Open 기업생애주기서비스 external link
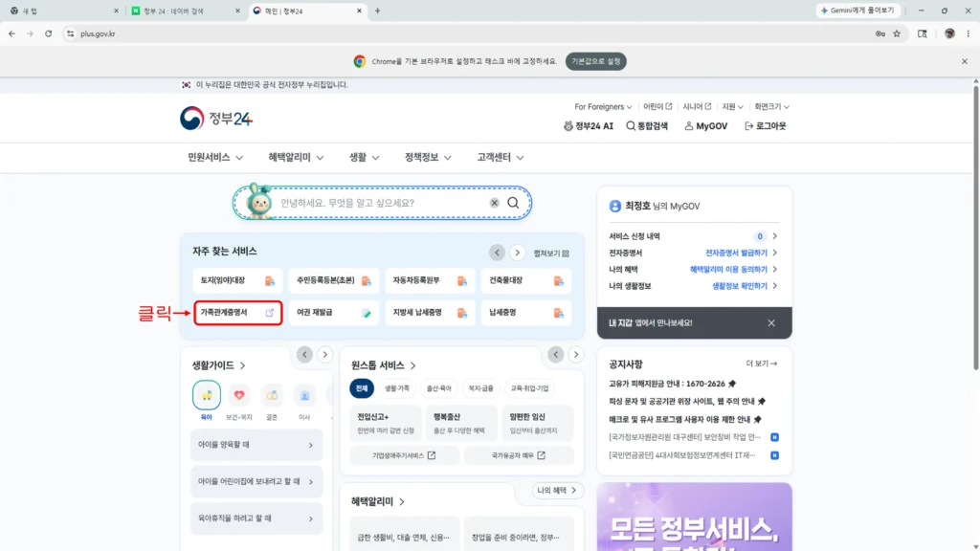The width and height of the screenshot is (980, 551). (x=405, y=455)
